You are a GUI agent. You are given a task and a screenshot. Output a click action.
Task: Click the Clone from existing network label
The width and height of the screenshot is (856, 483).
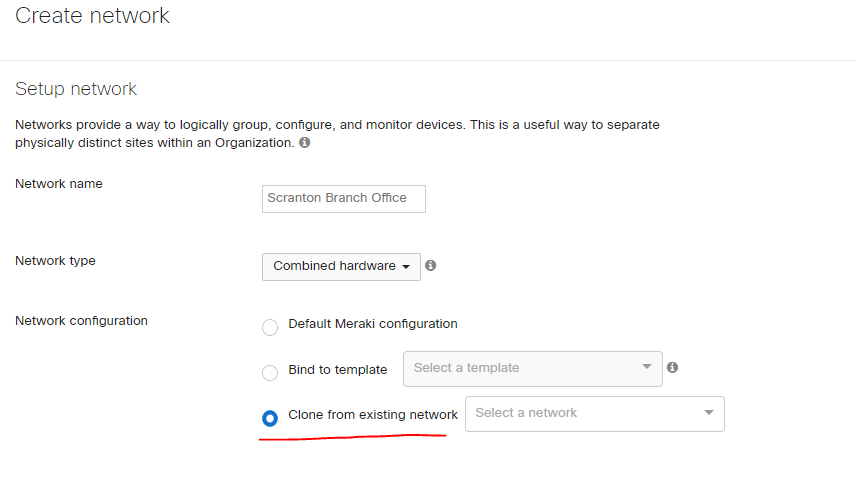click(373, 415)
